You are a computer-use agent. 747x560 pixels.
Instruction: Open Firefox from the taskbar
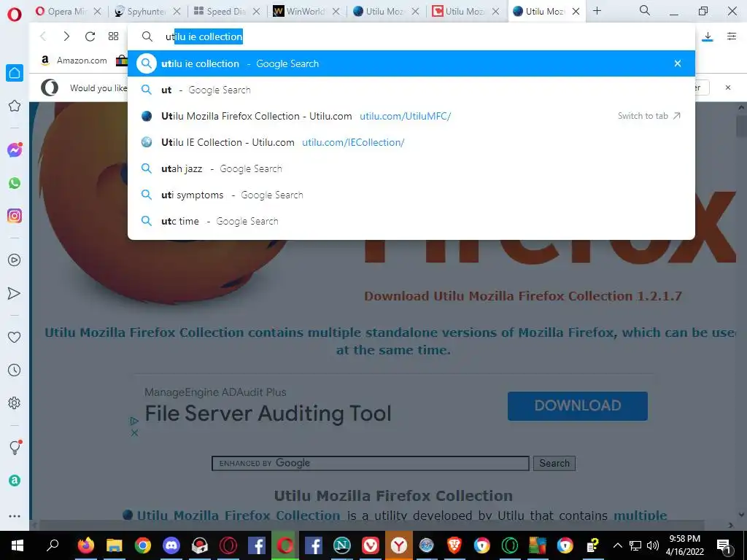tap(86, 545)
